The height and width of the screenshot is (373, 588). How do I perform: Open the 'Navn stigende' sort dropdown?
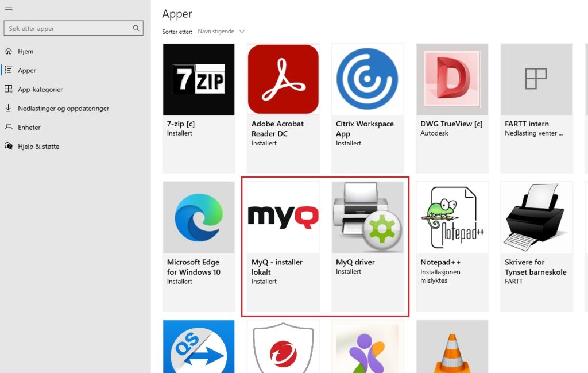(221, 31)
